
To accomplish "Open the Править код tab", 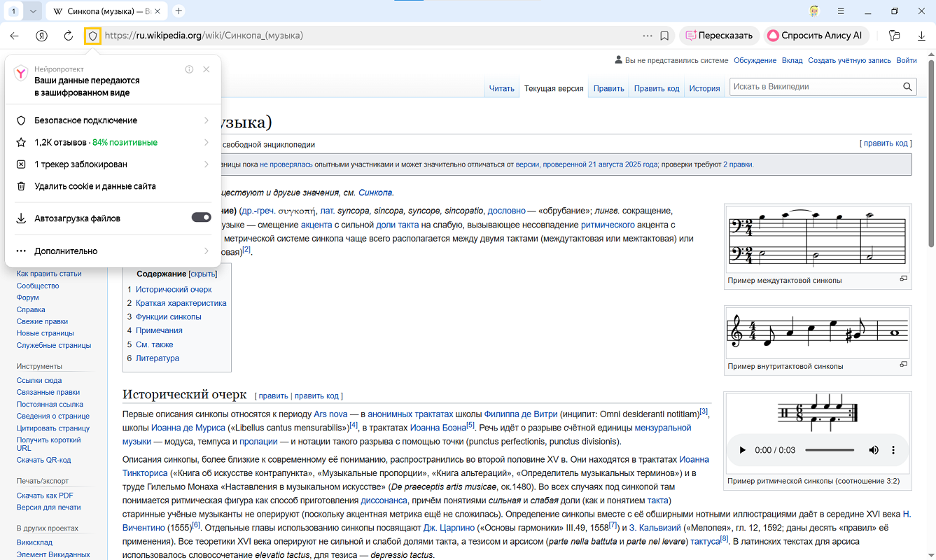I will (656, 89).
